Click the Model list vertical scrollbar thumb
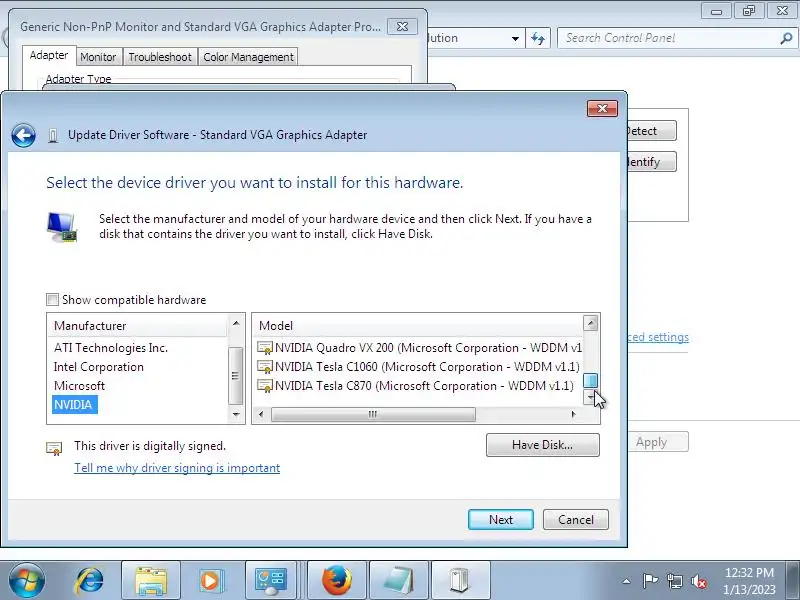This screenshot has height=600, width=800. (590, 381)
